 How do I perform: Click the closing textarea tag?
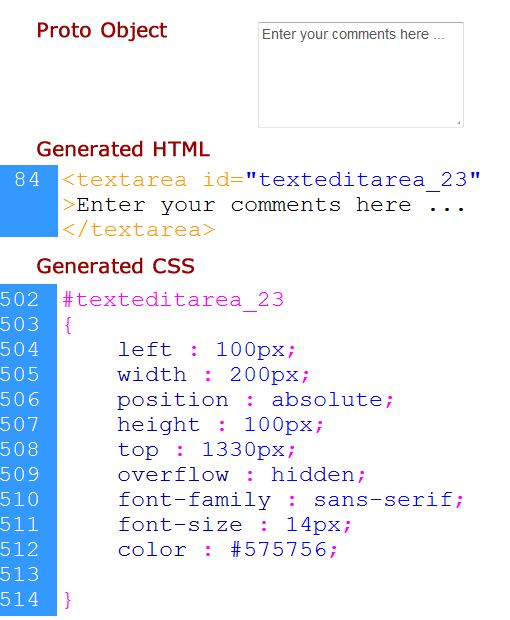tap(139, 230)
